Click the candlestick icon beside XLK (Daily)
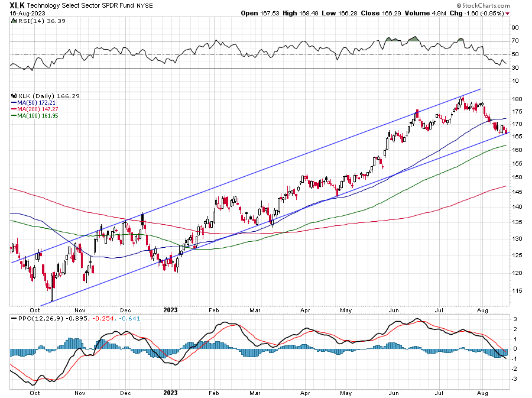The width and height of the screenshot is (532, 398). pyautogui.click(x=14, y=96)
